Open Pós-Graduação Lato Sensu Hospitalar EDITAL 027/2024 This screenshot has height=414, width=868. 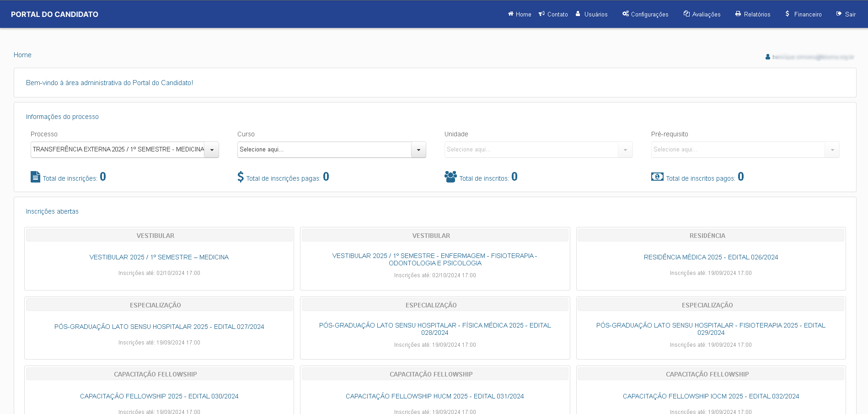coord(159,327)
